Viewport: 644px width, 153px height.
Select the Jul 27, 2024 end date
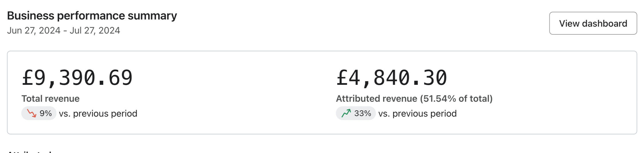(95, 30)
